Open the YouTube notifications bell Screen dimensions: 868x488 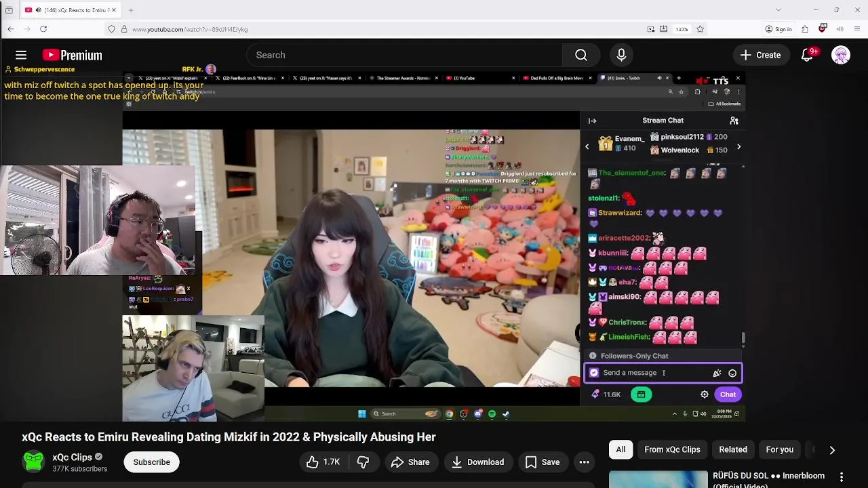pos(807,55)
